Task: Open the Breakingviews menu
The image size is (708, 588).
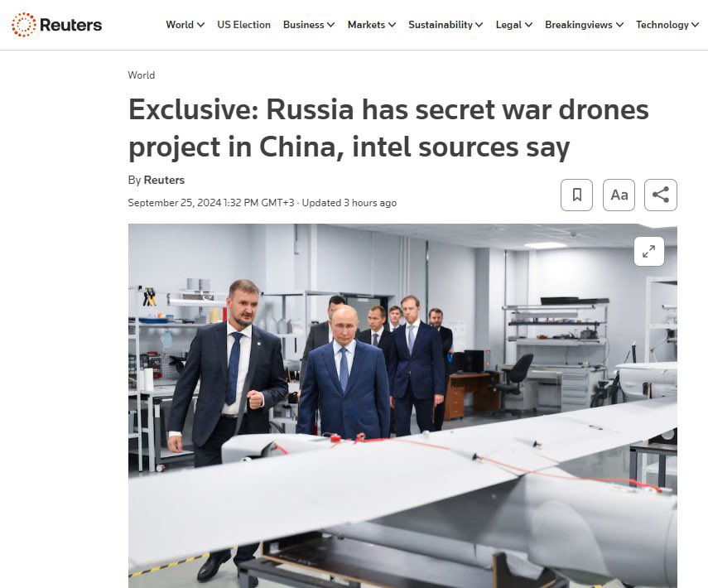Action: (x=584, y=25)
